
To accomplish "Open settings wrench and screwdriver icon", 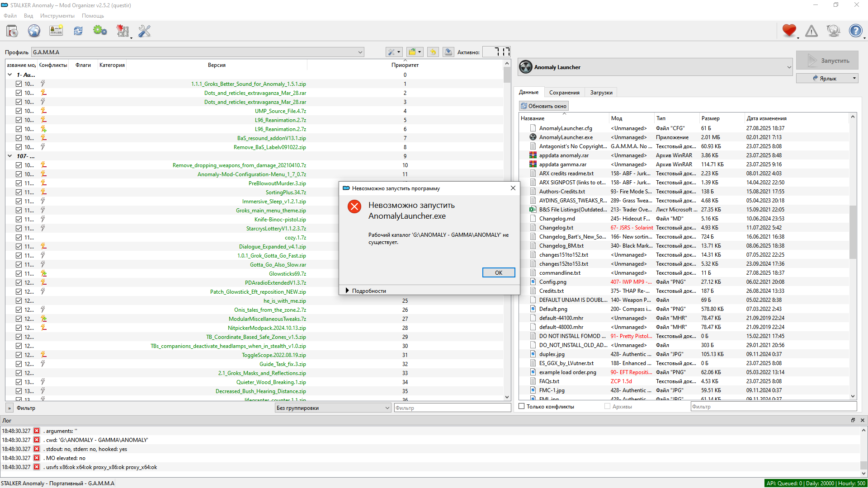I will click(145, 31).
